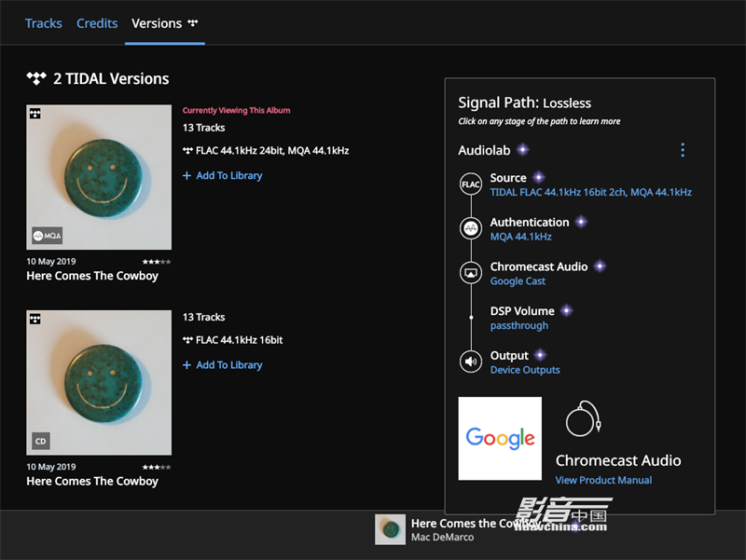Click the Output speaker icon
Screen dimensions: 746x560
[x=471, y=362]
